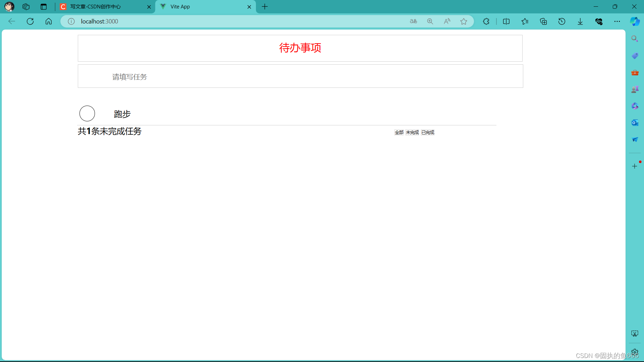The width and height of the screenshot is (644, 362).
Task: Open browser extensions menu
Action: tap(486, 21)
